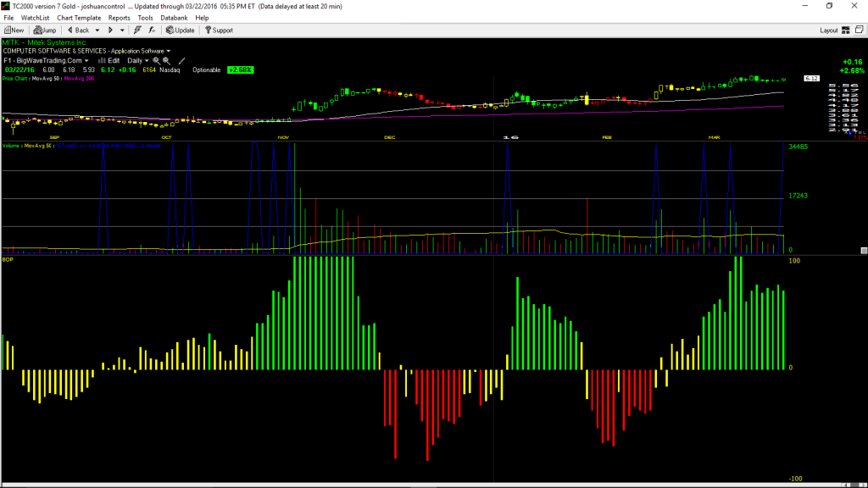Open the WatchList menu
Viewport: 868px width, 488px height.
(35, 18)
